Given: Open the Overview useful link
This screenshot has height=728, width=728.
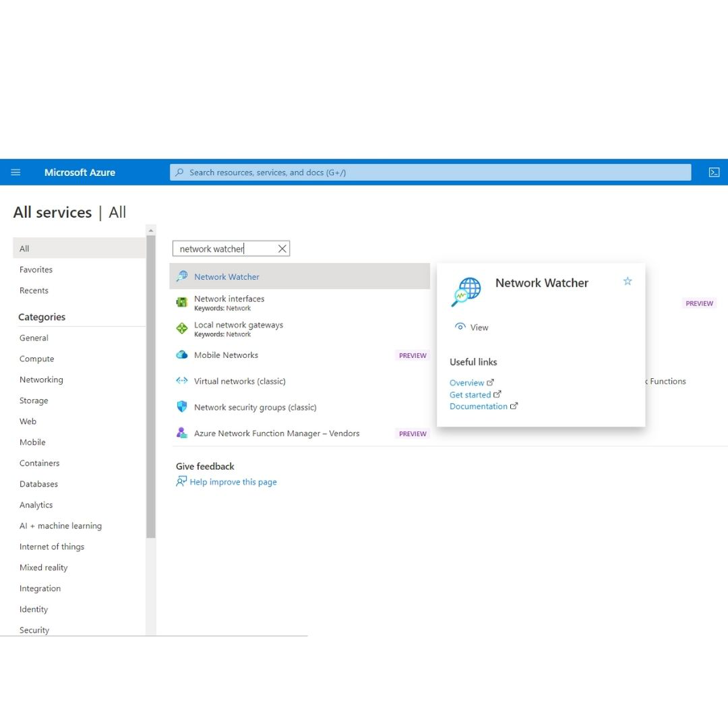Looking at the screenshot, I should click(x=466, y=383).
